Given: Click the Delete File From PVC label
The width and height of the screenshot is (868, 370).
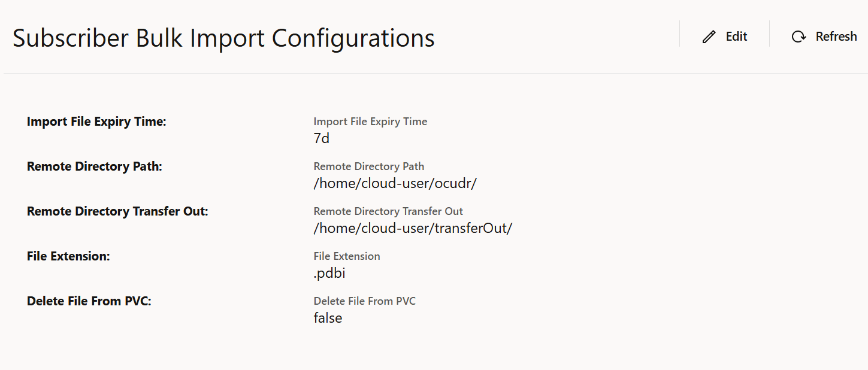Looking at the screenshot, I should (x=89, y=301).
